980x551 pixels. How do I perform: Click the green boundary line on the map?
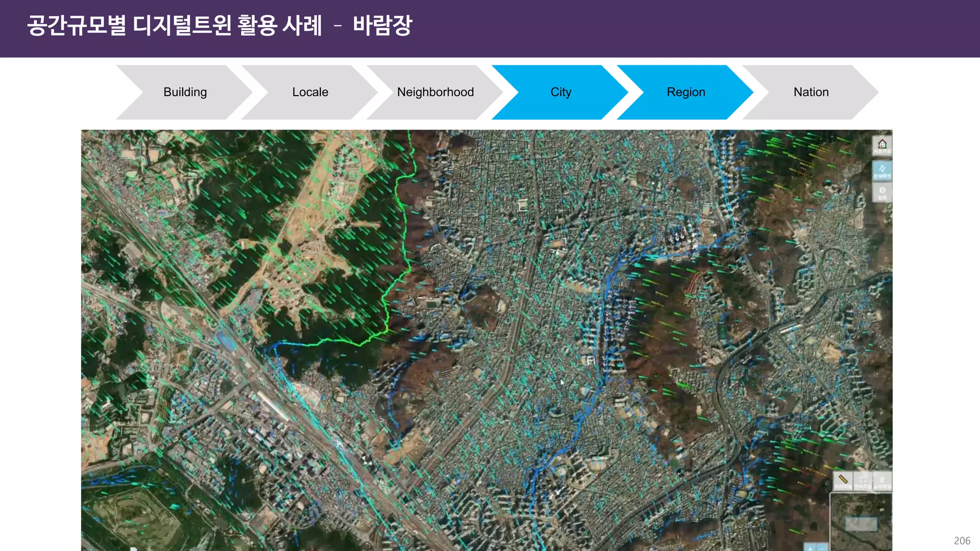(405, 230)
